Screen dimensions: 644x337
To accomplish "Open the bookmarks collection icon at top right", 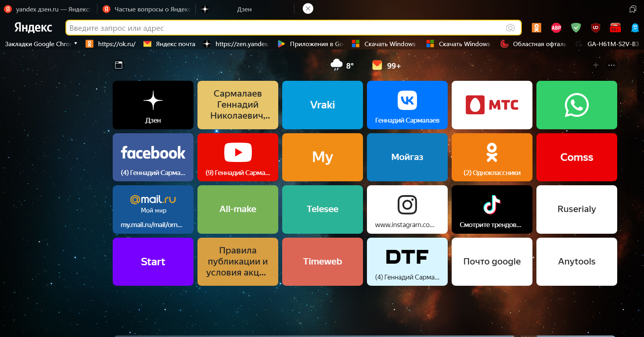I will [633, 9].
